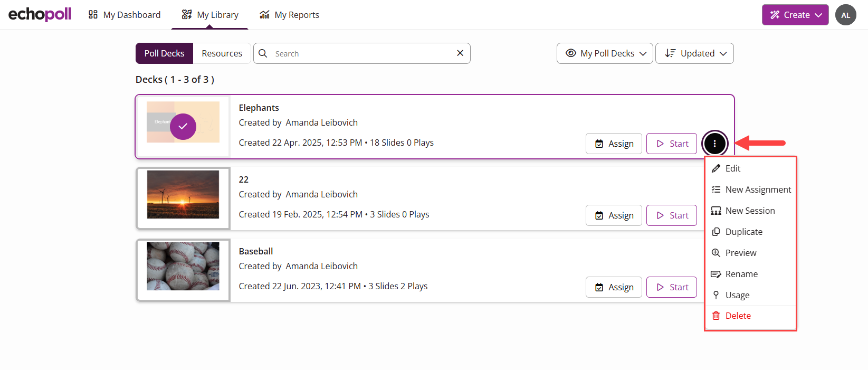Choose Edit from the deck menu
Viewport: 868px width, 370px height.
click(750, 168)
